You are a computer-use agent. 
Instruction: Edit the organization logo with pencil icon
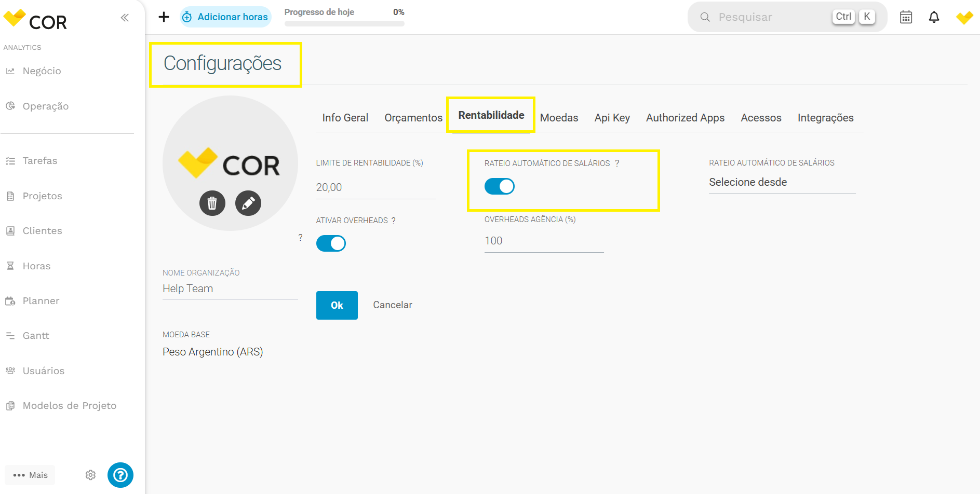[x=248, y=203]
